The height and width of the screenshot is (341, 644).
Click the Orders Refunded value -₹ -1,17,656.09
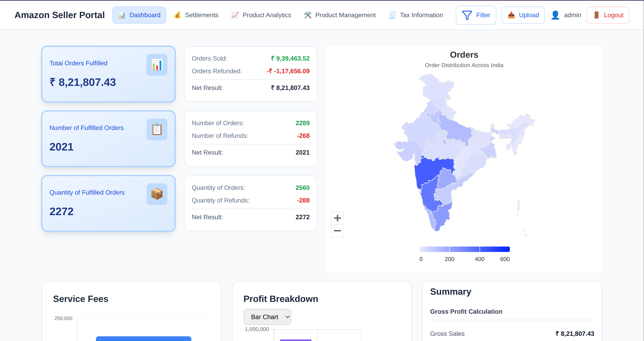(288, 71)
